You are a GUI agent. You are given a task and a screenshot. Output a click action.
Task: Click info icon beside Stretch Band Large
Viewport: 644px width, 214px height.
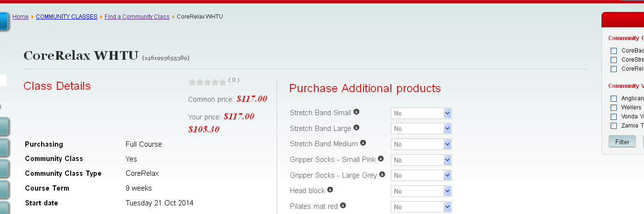tap(356, 128)
